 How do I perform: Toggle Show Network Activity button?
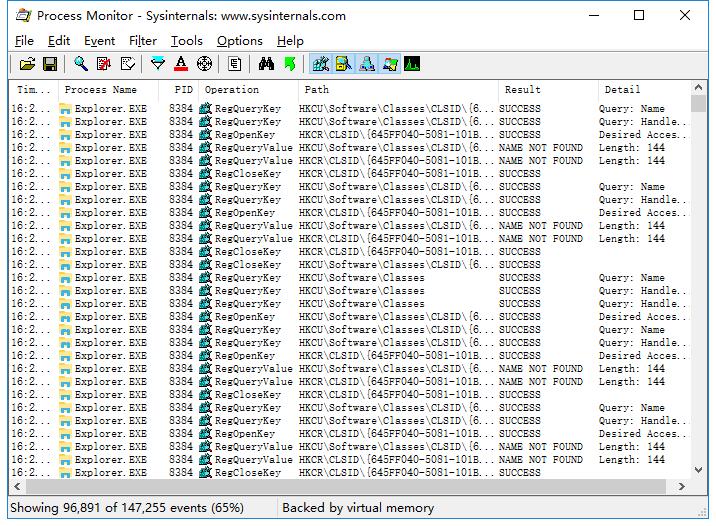367,64
